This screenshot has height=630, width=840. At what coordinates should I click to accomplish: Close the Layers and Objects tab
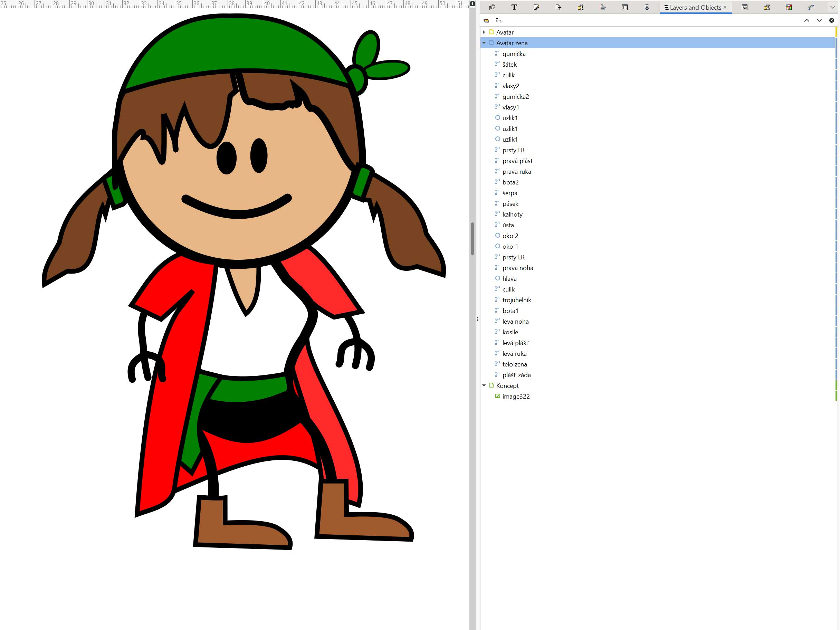tap(725, 7)
